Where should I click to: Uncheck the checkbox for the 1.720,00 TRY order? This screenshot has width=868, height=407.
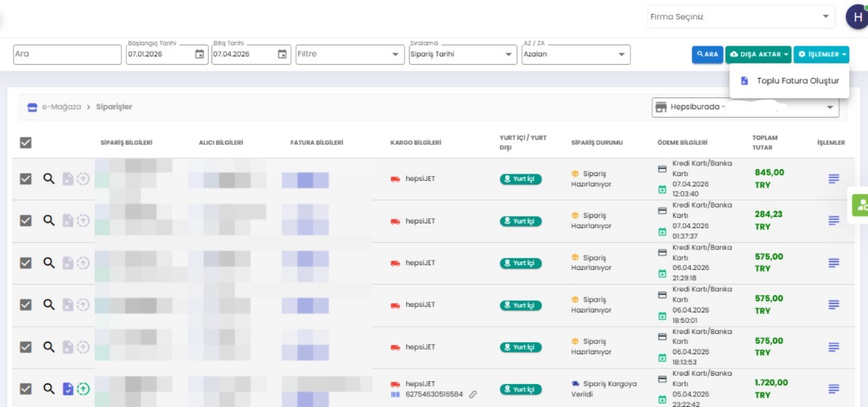tap(26, 389)
